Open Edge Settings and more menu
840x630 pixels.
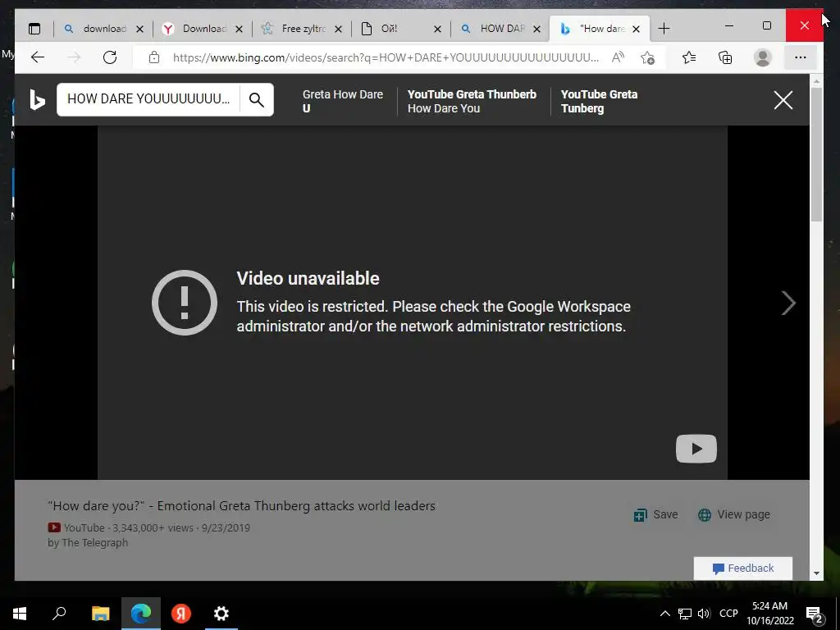(801, 57)
